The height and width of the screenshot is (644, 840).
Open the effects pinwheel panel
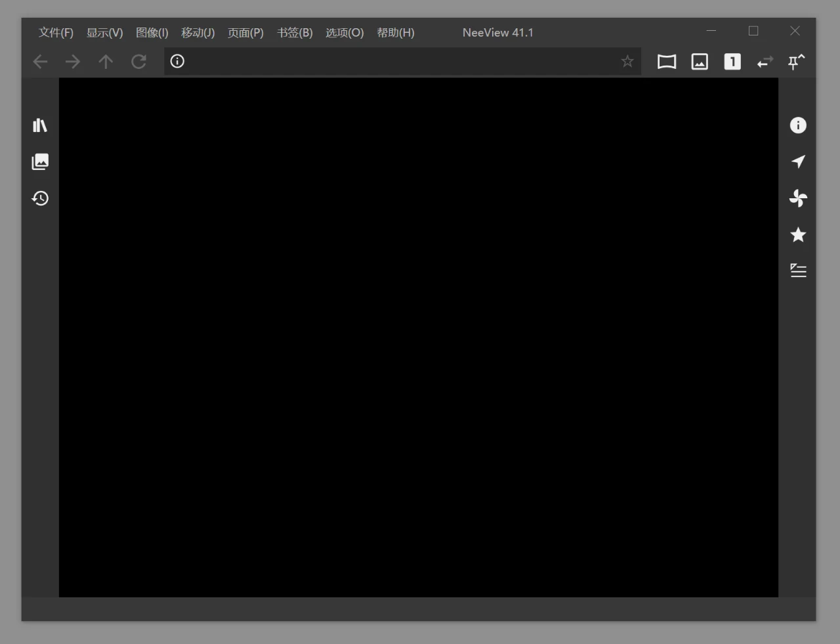tap(798, 198)
